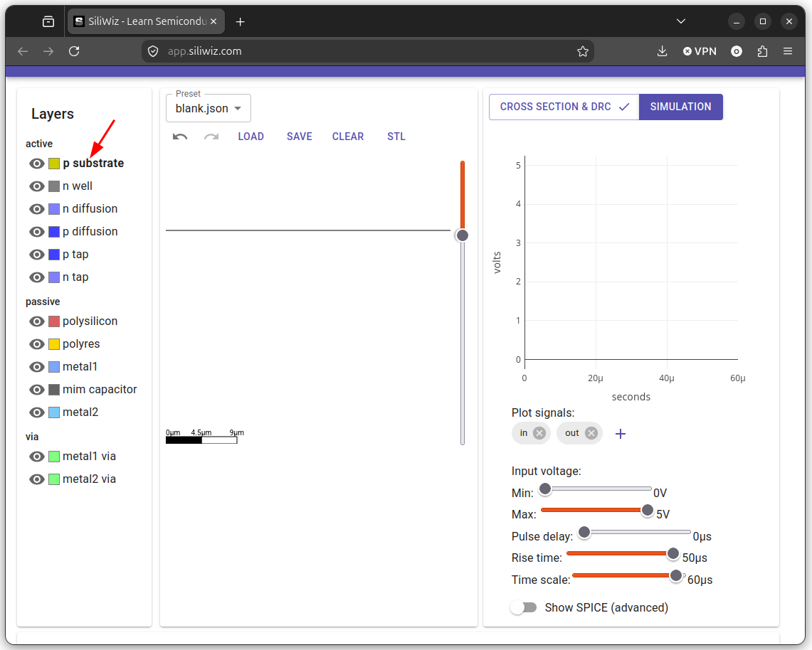Toggle the polyres layer eye icon
812x650 pixels.
[x=36, y=344]
